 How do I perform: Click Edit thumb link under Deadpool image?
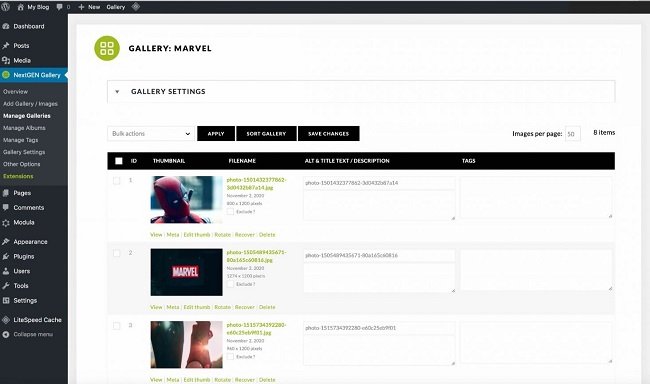pos(197,235)
